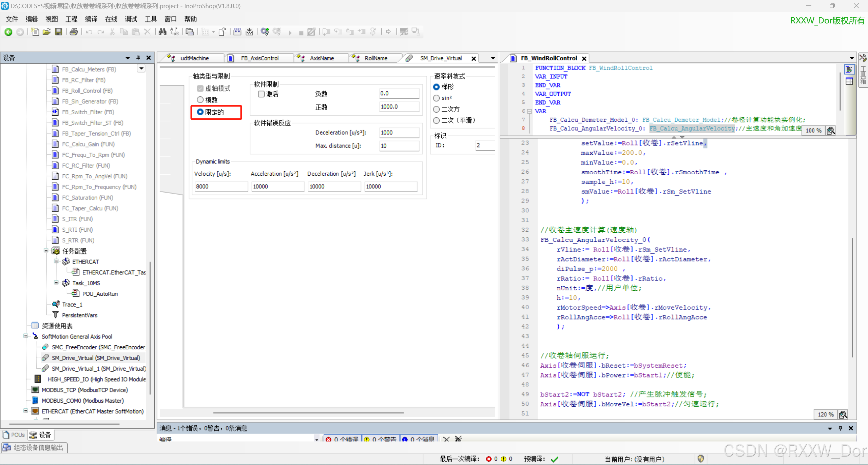Click the New file toolbar icon
Screen dimensions: 868x465
[35, 32]
